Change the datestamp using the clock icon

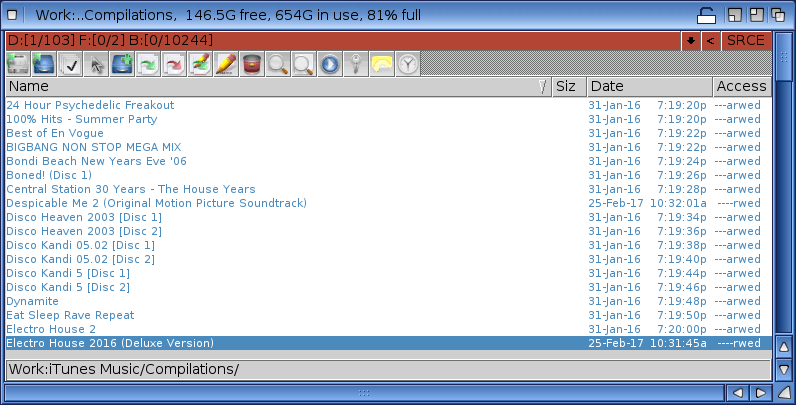click(407, 64)
